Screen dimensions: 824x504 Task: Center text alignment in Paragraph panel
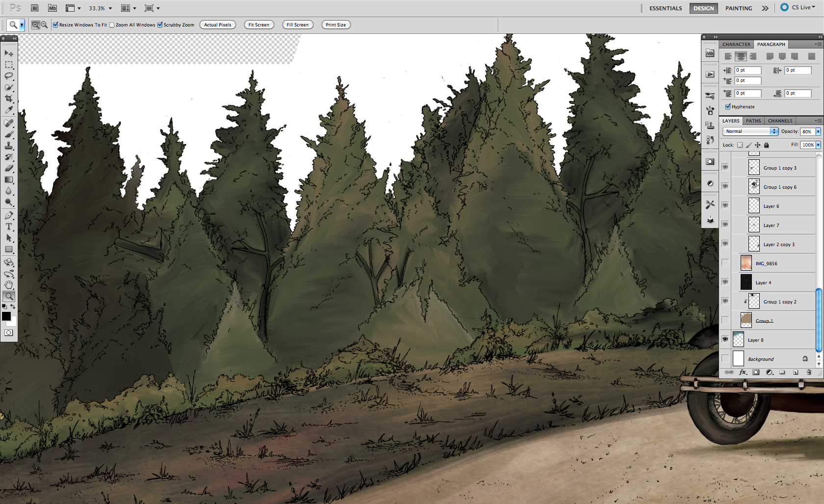click(741, 56)
